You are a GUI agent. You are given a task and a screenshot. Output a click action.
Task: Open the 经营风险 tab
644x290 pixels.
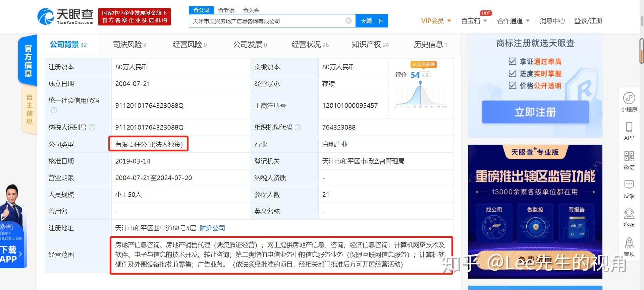[x=190, y=45]
